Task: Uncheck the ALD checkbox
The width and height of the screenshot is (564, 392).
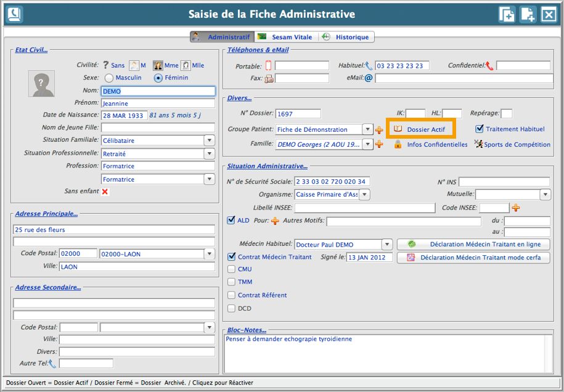Action: coord(231,220)
